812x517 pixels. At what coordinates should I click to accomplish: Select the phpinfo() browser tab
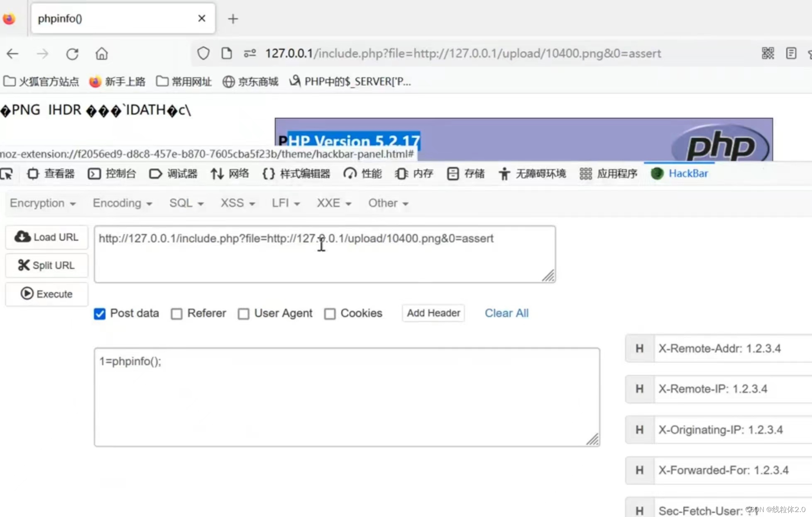coord(122,19)
